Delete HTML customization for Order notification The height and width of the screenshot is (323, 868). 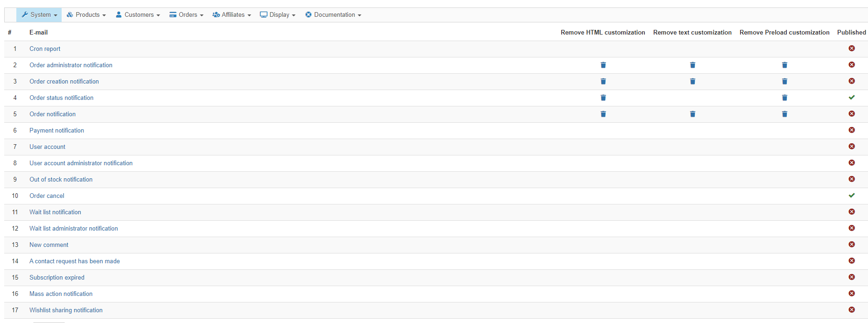point(603,114)
